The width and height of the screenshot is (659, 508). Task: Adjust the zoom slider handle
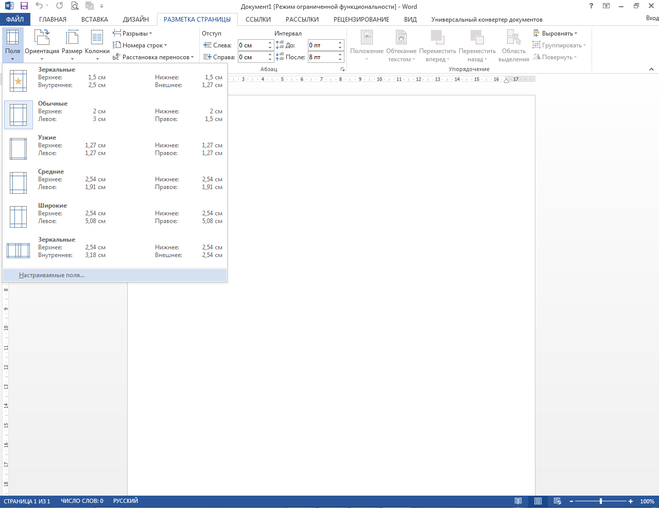click(601, 501)
